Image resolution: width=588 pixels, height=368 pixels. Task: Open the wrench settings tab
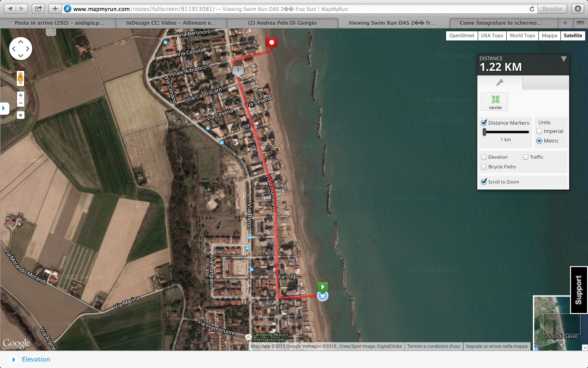point(500,83)
